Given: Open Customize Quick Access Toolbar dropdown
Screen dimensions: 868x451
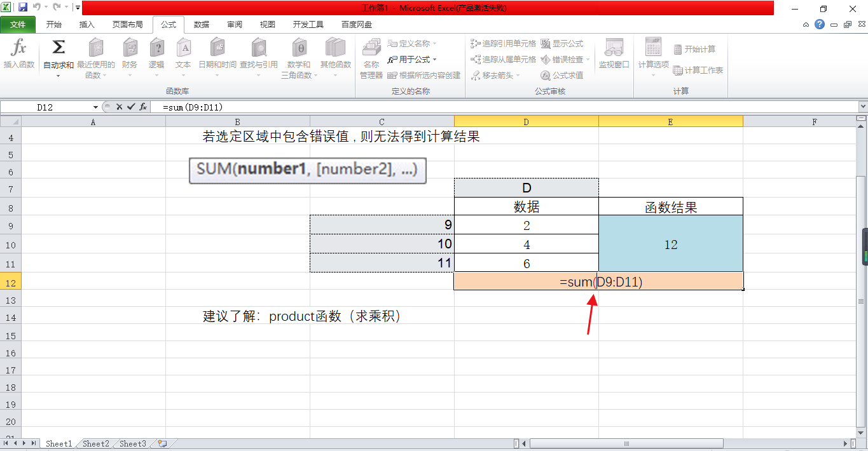Looking at the screenshot, I should (77, 8).
